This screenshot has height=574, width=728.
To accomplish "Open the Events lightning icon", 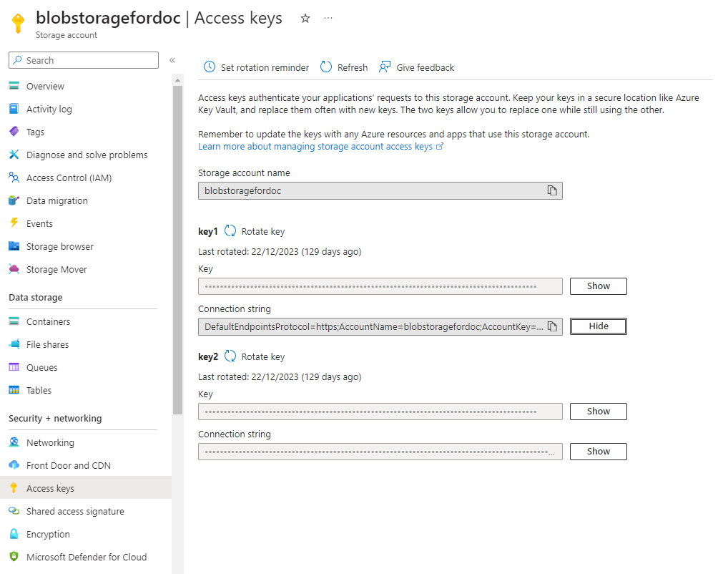I will tap(14, 223).
